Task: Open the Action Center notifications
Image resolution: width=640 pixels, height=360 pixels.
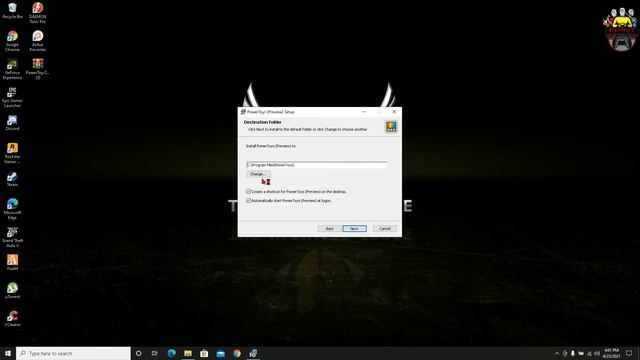Action: (629, 353)
